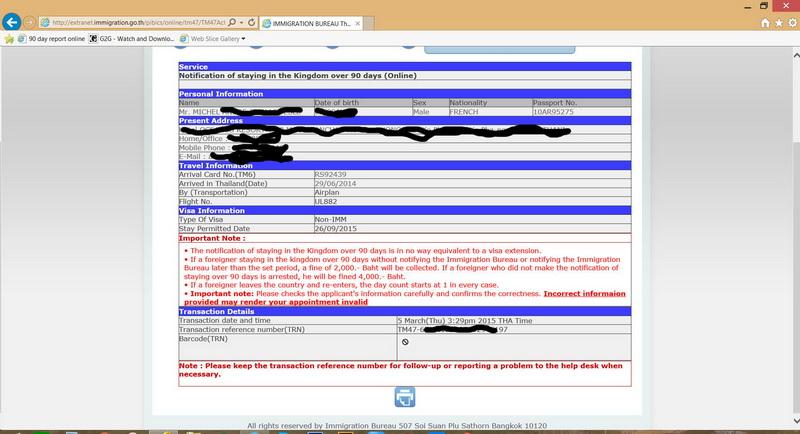Restore down the browser window
800x434 pixels.
[x=765, y=5]
